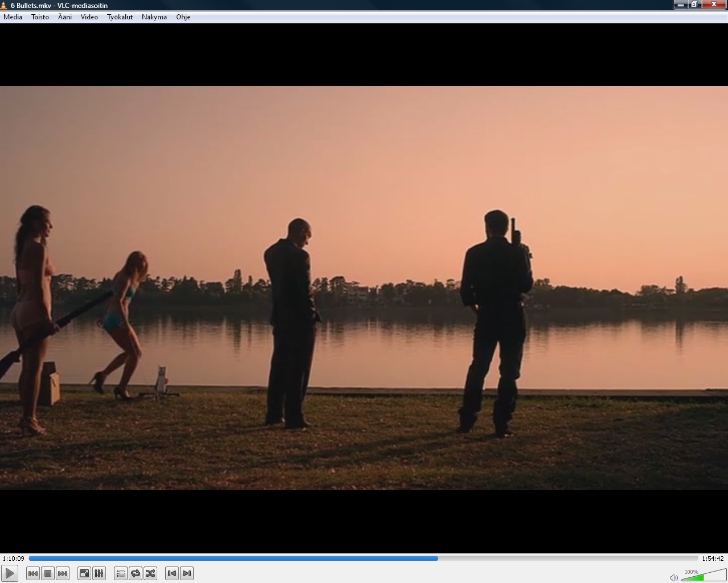Open the Työkalut menu
728x583 pixels.
pyautogui.click(x=120, y=17)
